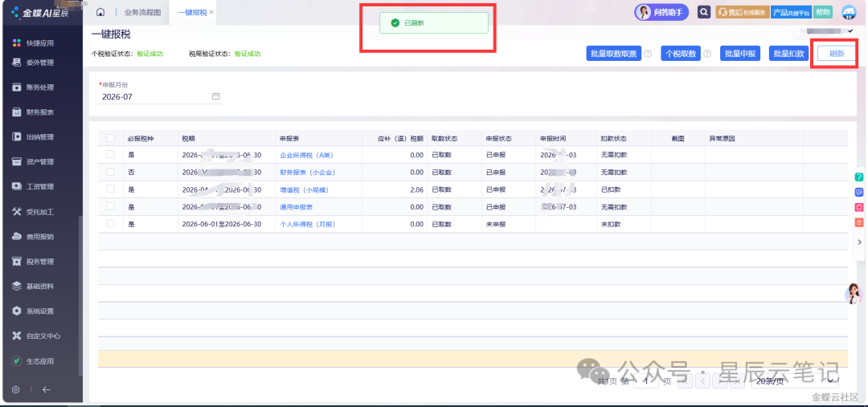Viewport: 868px width, 407px height.
Task: Collapse sidebar with the left arrow icon
Action: click(x=47, y=389)
